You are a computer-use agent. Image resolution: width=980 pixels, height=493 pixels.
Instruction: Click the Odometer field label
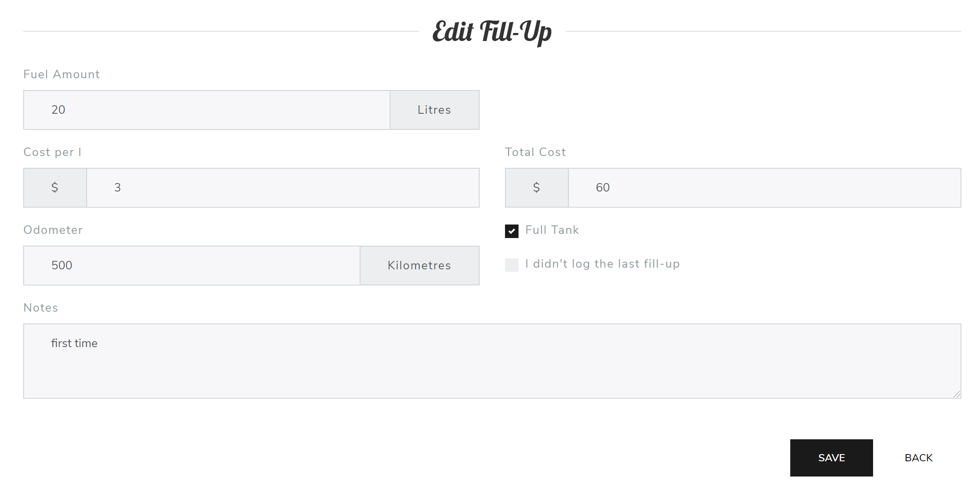click(53, 230)
